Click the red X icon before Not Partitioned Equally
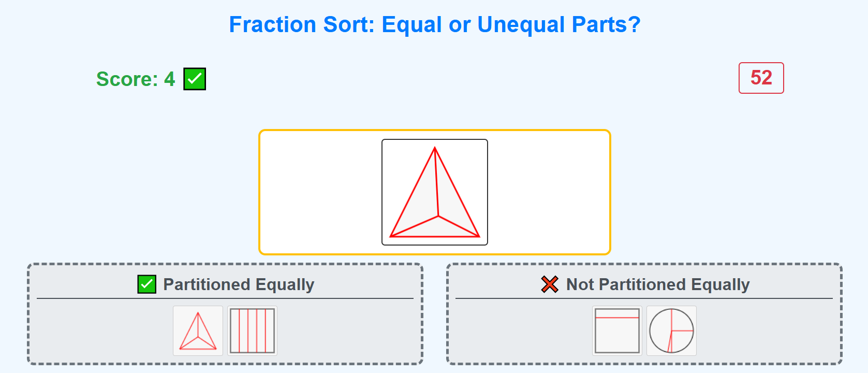The image size is (868, 373). (550, 284)
